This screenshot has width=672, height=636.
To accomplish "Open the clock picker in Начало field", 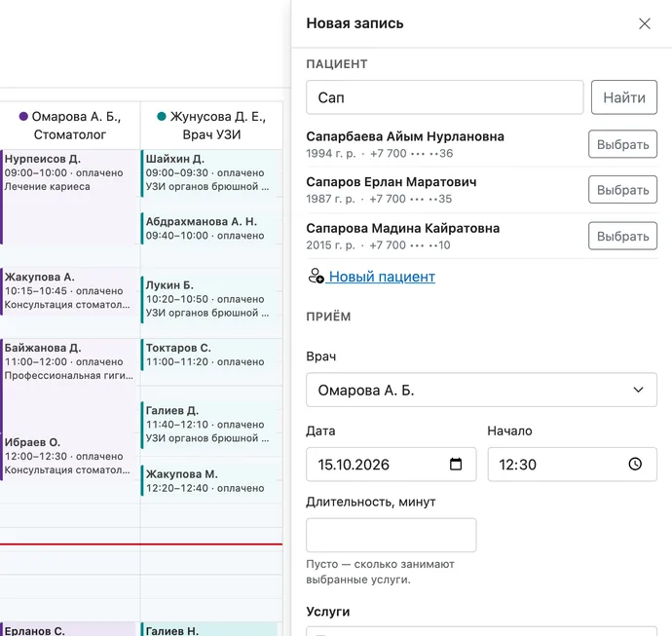I will coord(635,465).
